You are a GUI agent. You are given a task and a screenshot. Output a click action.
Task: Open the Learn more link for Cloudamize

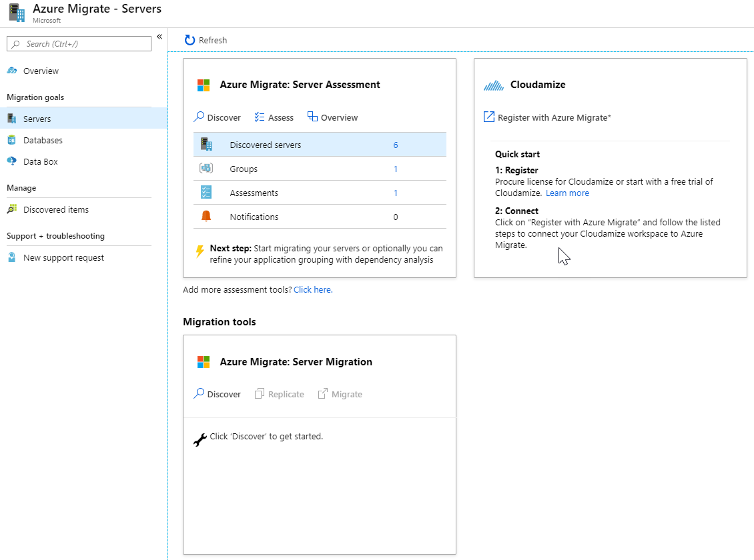(567, 193)
